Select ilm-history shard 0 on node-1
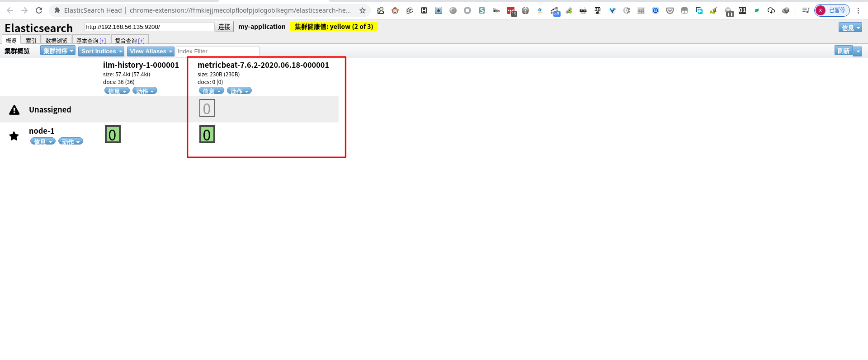Image resolution: width=868 pixels, height=360 pixels. pyautogui.click(x=113, y=134)
